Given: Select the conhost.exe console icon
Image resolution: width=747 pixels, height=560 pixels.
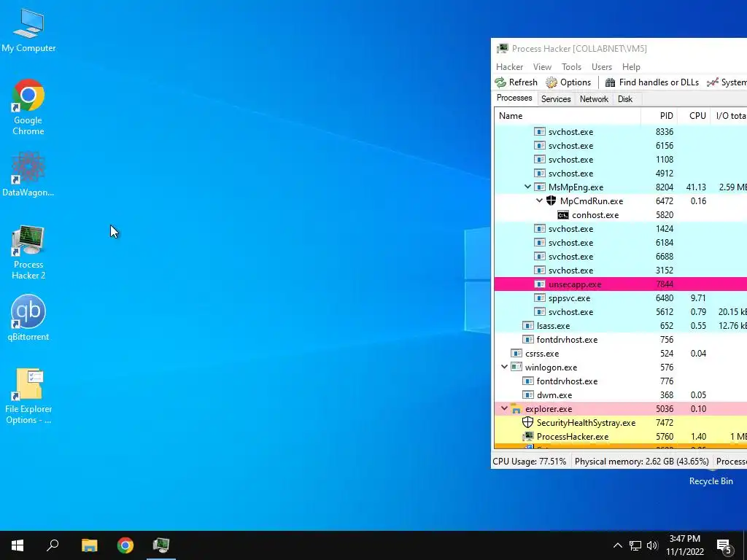Looking at the screenshot, I should 563,215.
